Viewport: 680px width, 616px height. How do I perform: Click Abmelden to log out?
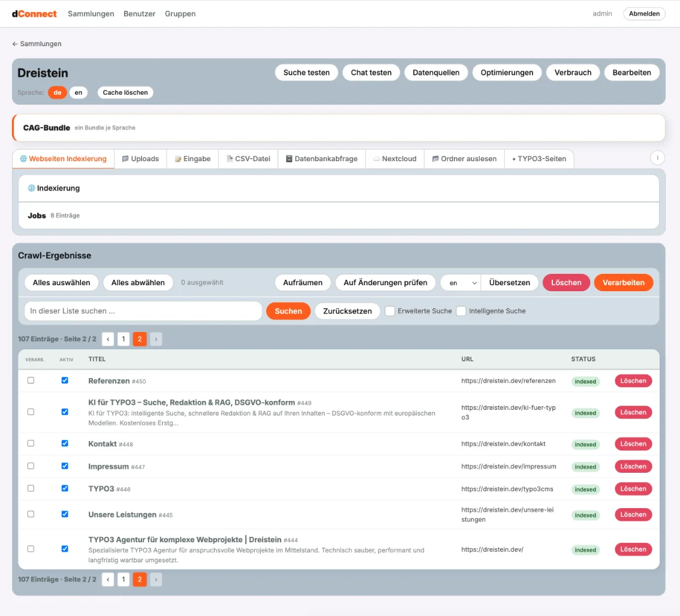click(x=645, y=14)
